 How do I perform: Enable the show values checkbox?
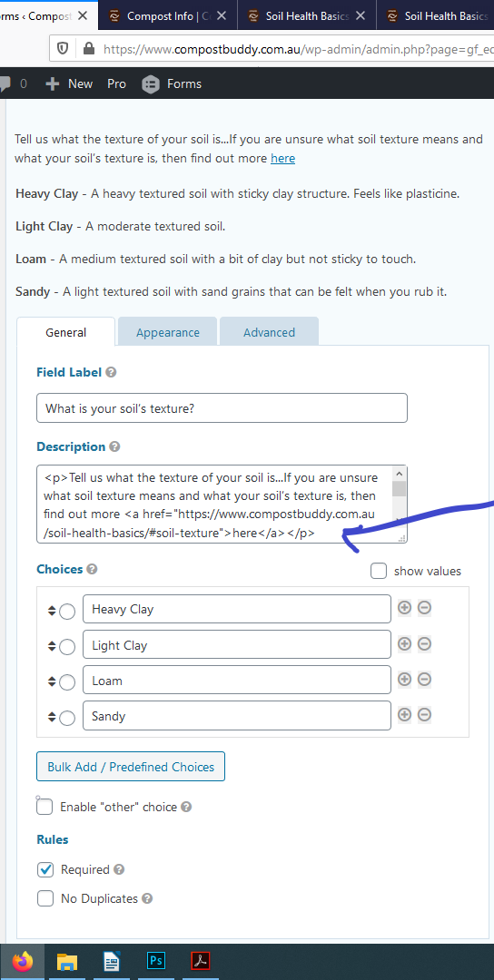coord(379,571)
